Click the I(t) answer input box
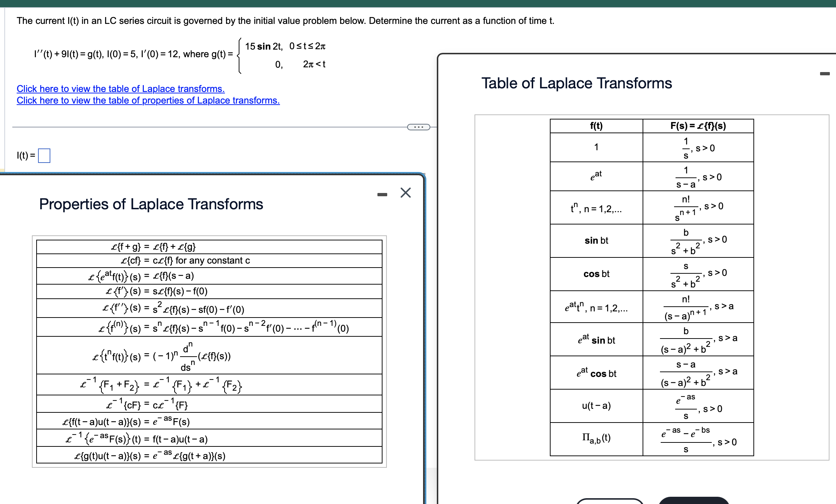The width and height of the screenshot is (836, 504). point(44,156)
